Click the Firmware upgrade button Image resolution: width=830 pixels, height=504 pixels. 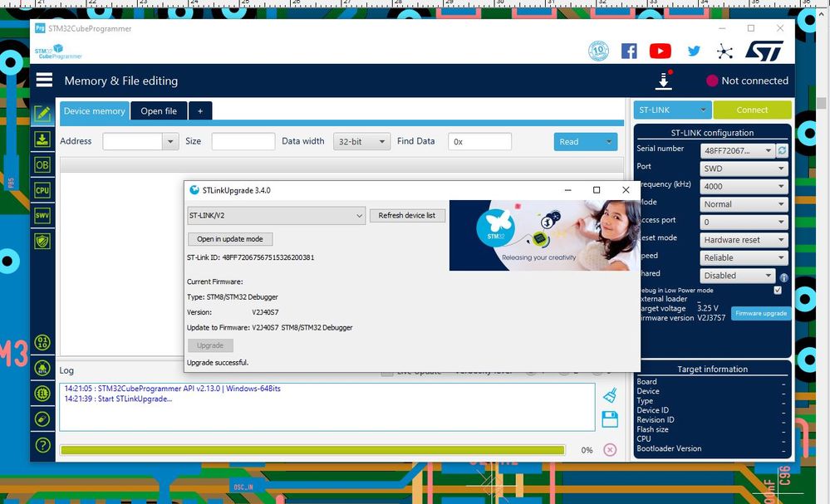(x=761, y=313)
